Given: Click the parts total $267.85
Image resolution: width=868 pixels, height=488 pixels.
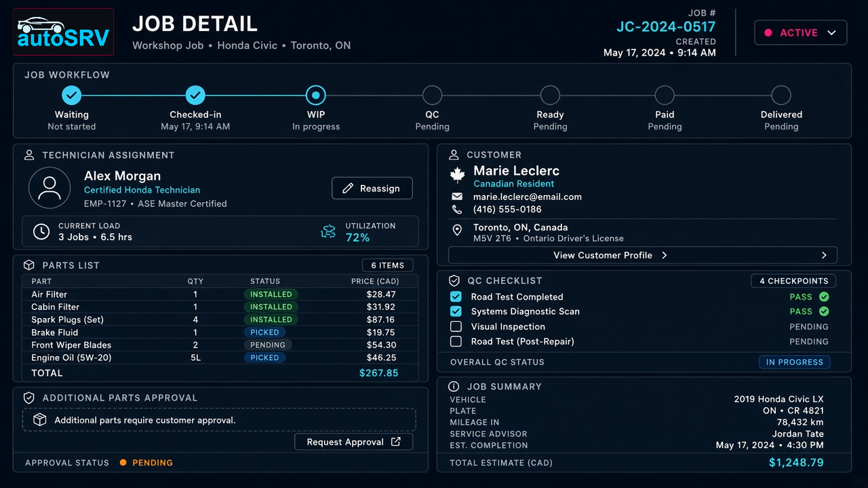Looking at the screenshot, I should [x=379, y=373].
